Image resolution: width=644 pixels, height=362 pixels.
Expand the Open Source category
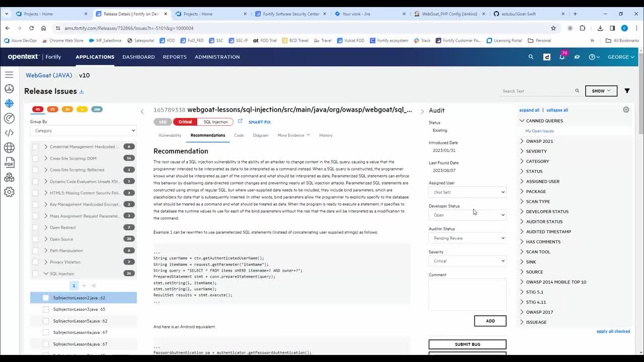tap(46, 239)
